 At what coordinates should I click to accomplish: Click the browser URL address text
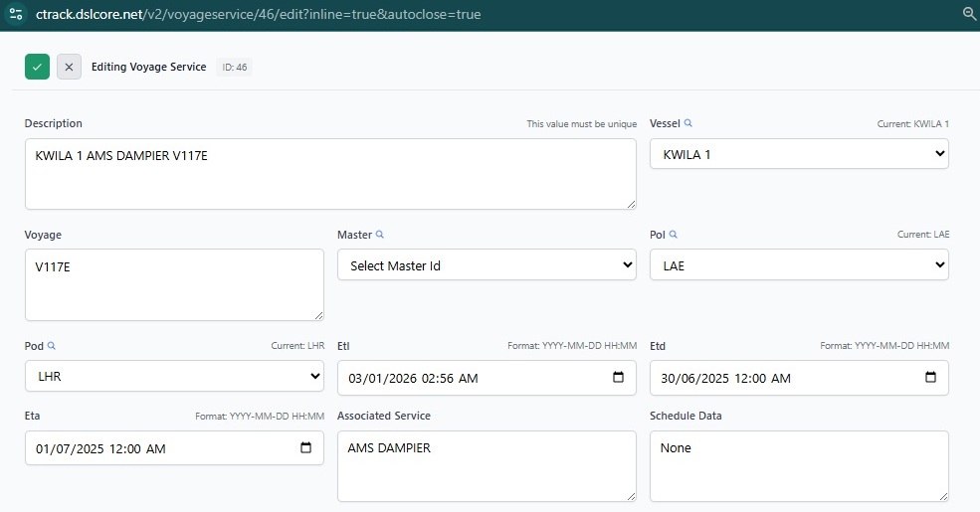tap(259, 14)
